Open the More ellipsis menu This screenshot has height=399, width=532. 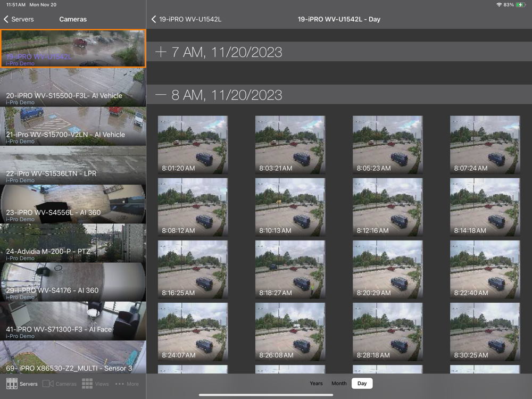119,384
